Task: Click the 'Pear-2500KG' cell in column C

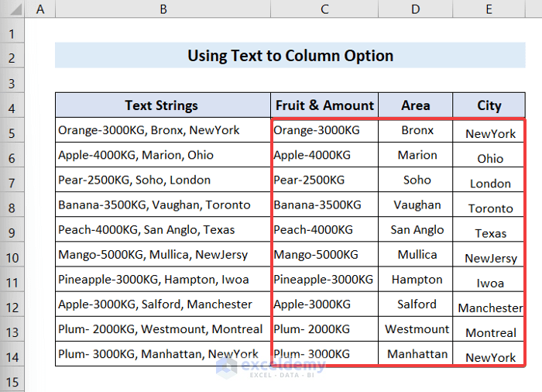Action: point(324,181)
